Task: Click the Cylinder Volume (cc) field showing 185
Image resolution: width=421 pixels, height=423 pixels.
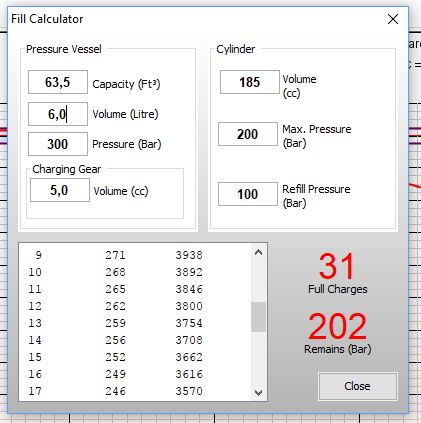Action: click(250, 82)
